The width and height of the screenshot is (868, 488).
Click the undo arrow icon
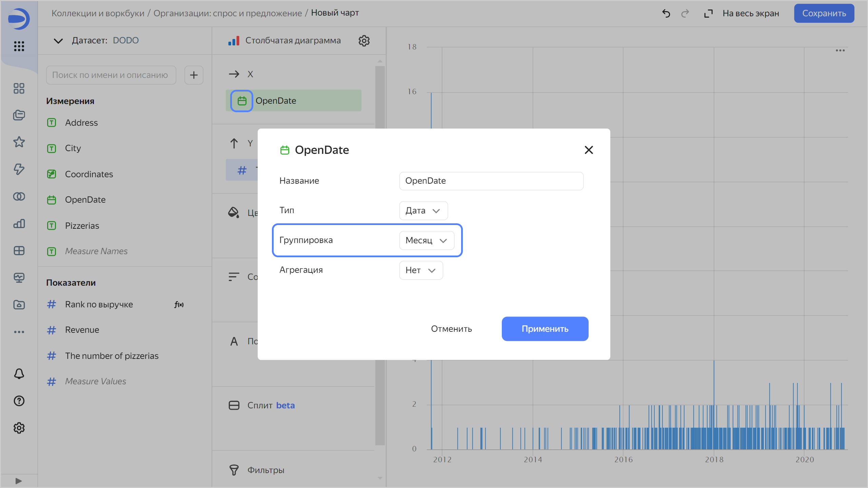(666, 14)
